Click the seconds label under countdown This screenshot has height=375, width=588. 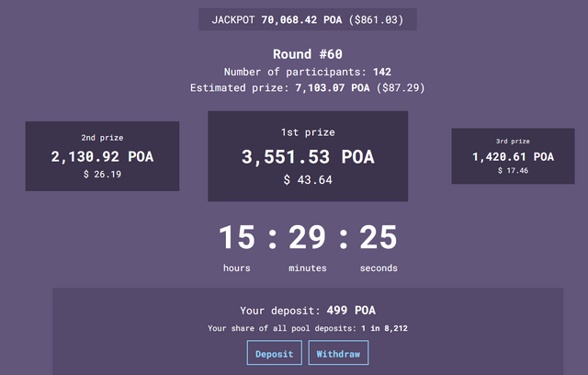click(379, 268)
